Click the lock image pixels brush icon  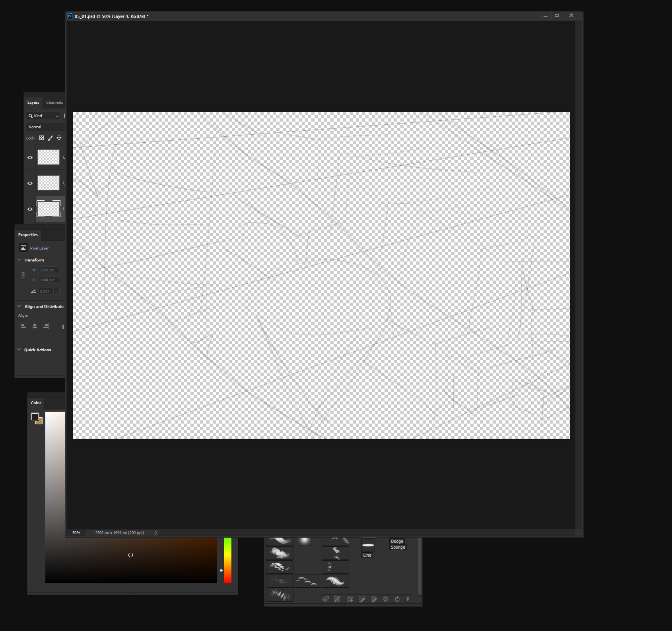click(50, 138)
